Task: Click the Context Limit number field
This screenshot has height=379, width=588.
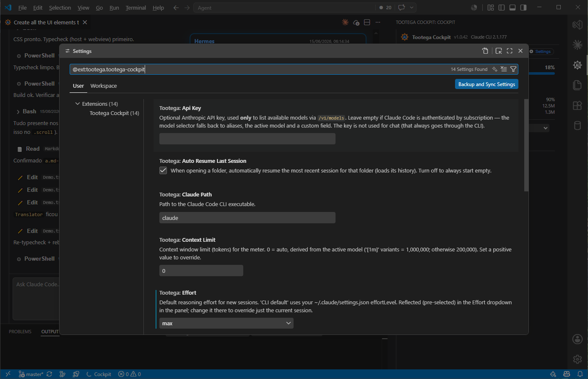Action: 201,271
